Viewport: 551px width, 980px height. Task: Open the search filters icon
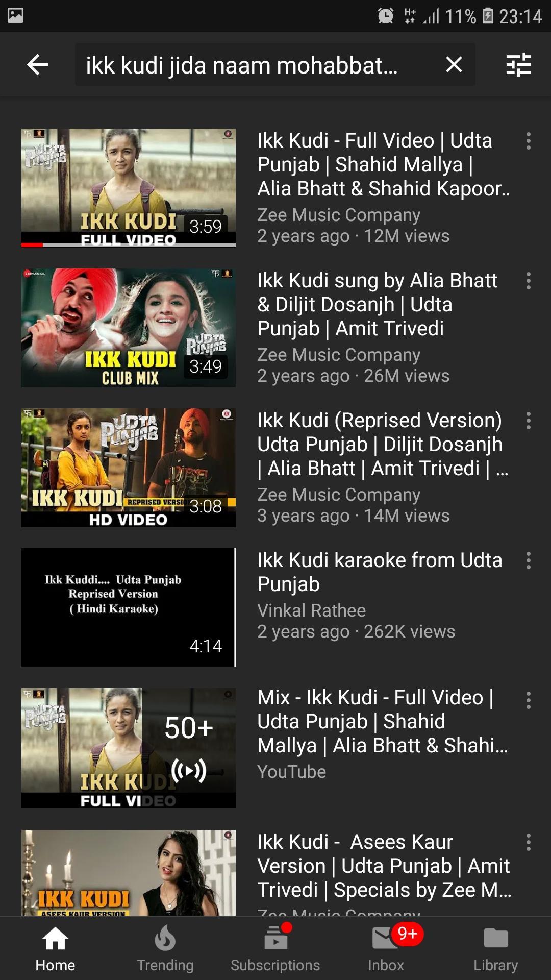click(518, 65)
